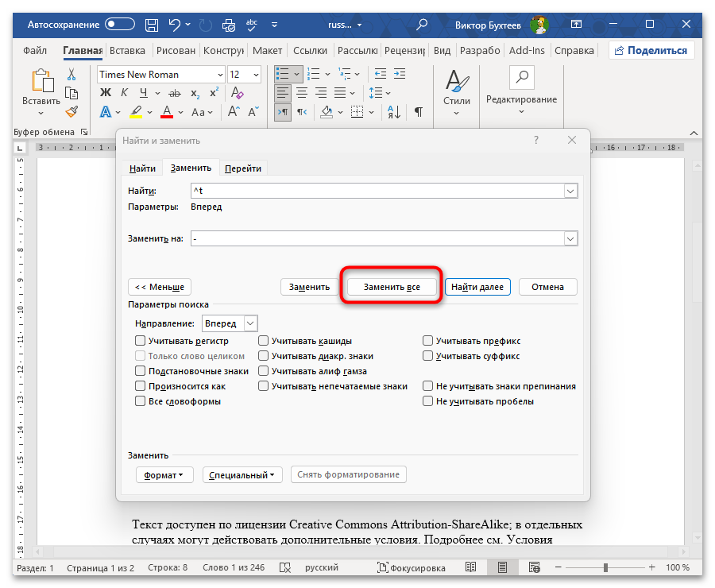This screenshot has width=715, height=588.
Task: Tick the 'Не учитывать пробелы' checkbox
Action: tap(428, 401)
